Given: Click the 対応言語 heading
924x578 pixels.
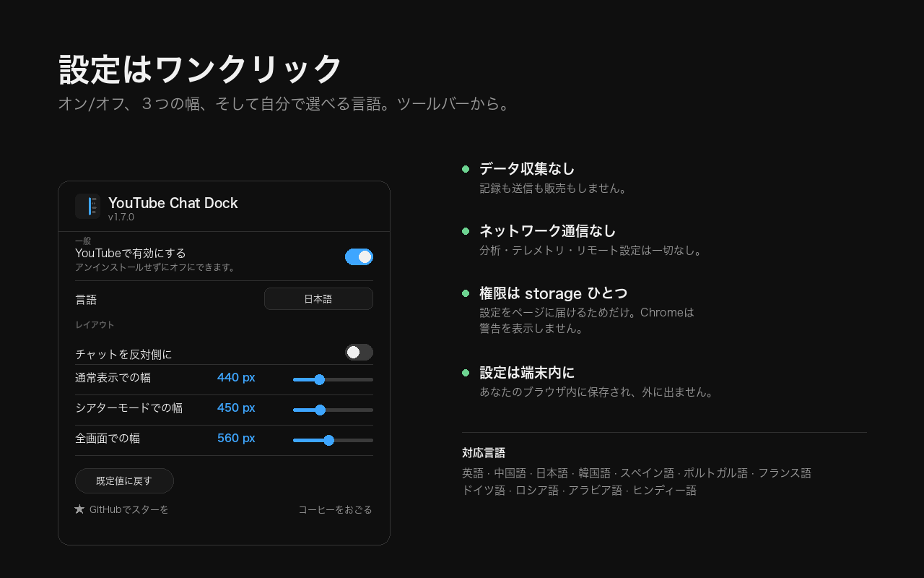Looking at the screenshot, I should (x=484, y=453).
